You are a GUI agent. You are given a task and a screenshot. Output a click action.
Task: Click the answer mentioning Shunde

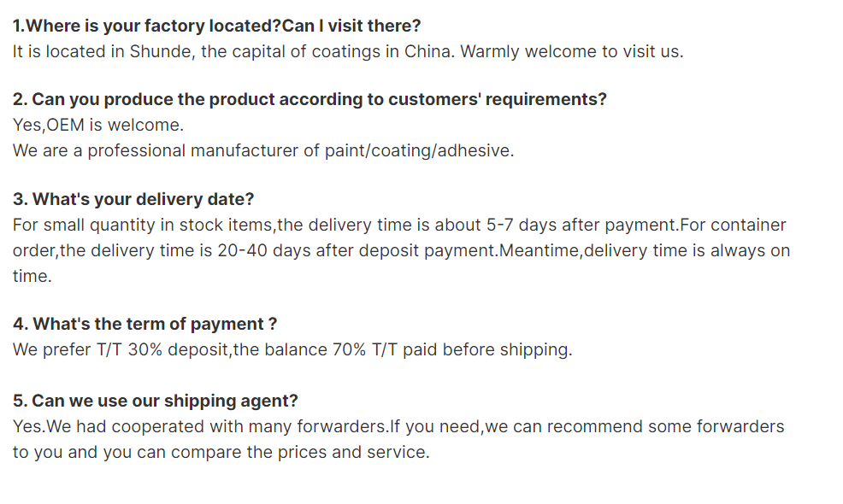[x=348, y=51]
